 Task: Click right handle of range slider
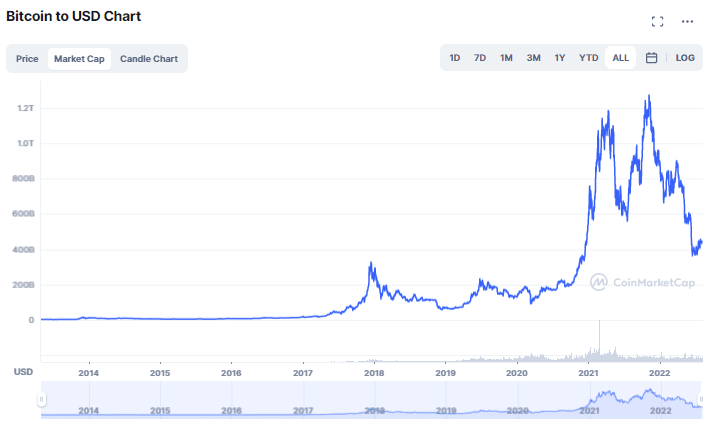click(x=700, y=400)
